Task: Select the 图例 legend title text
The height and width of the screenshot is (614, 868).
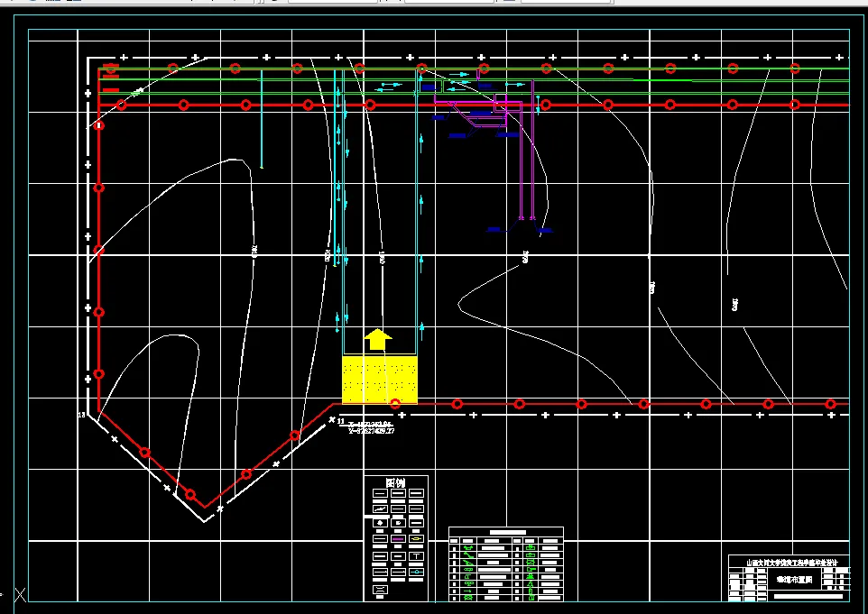Action: point(395,483)
